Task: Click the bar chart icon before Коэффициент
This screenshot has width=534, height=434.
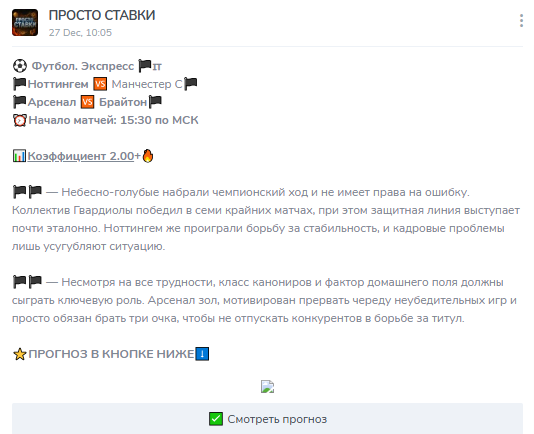Action: (19, 156)
